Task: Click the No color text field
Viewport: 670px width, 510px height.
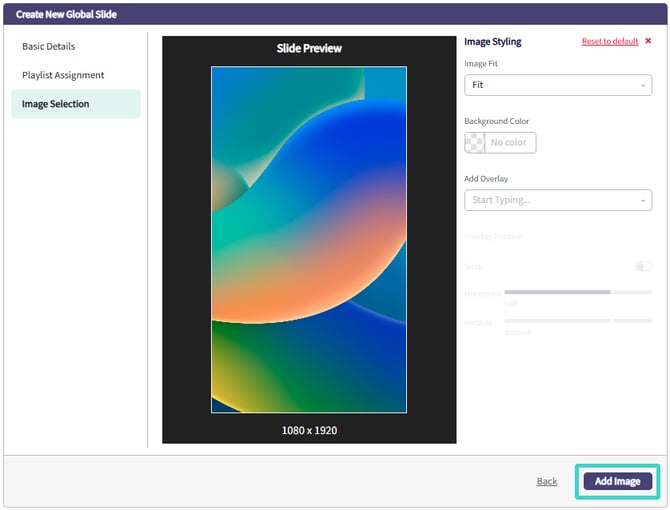Action: point(510,143)
